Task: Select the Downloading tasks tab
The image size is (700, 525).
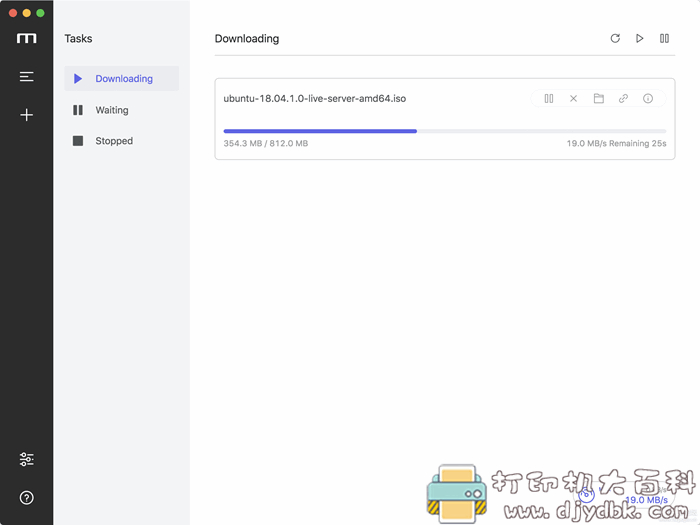Action: click(x=121, y=79)
